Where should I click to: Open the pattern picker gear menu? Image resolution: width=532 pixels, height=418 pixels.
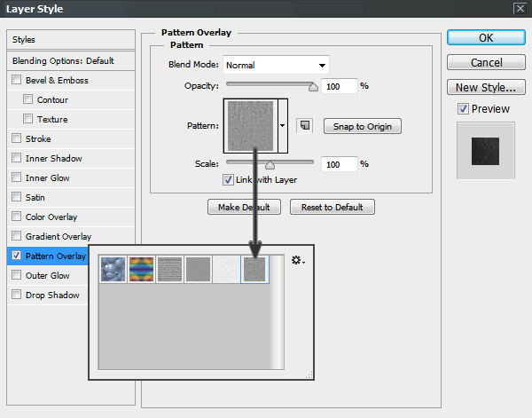[297, 261]
